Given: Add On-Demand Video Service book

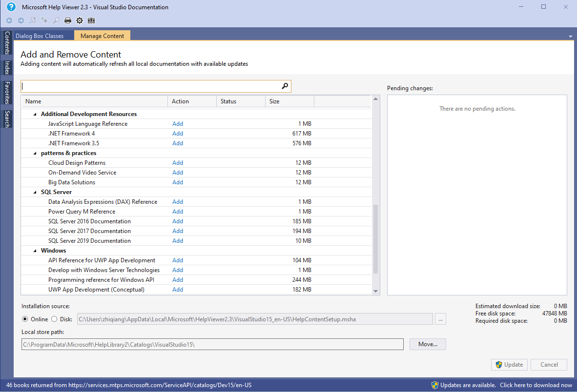Looking at the screenshot, I should point(178,172).
